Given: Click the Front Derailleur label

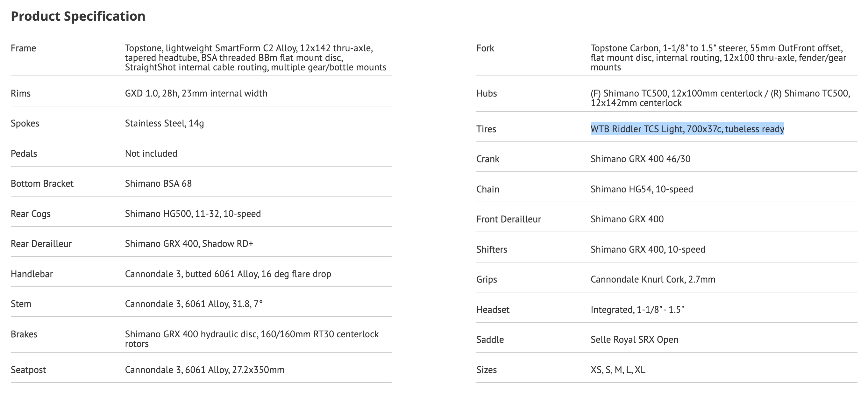Looking at the screenshot, I should click(x=509, y=219).
